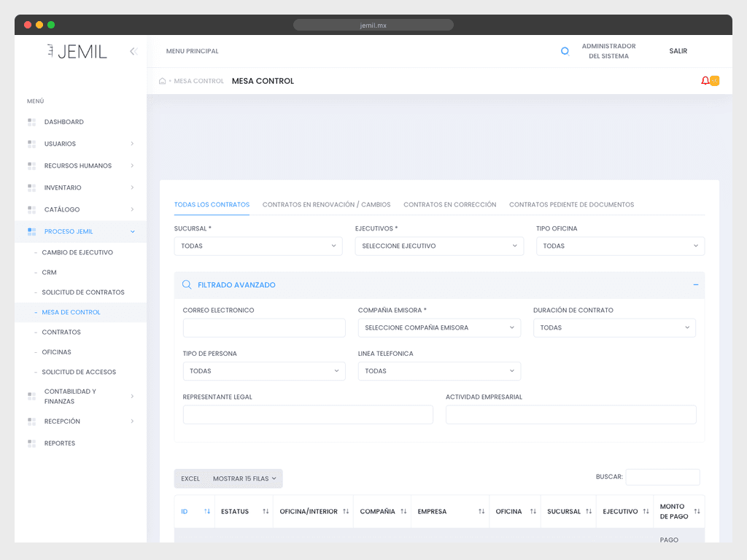Go to home via breadcrumb house icon

click(x=162, y=81)
